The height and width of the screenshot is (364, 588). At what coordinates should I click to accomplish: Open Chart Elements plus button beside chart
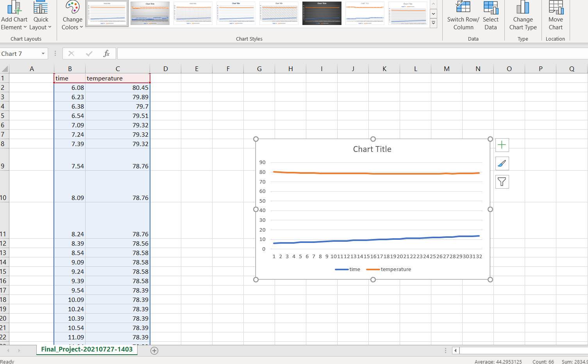(x=502, y=145)
